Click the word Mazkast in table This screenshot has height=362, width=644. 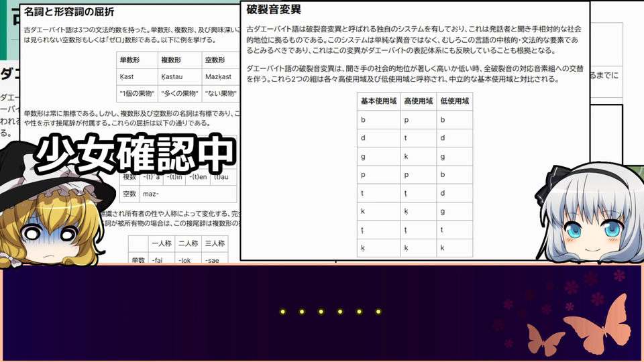click(218, 76)
